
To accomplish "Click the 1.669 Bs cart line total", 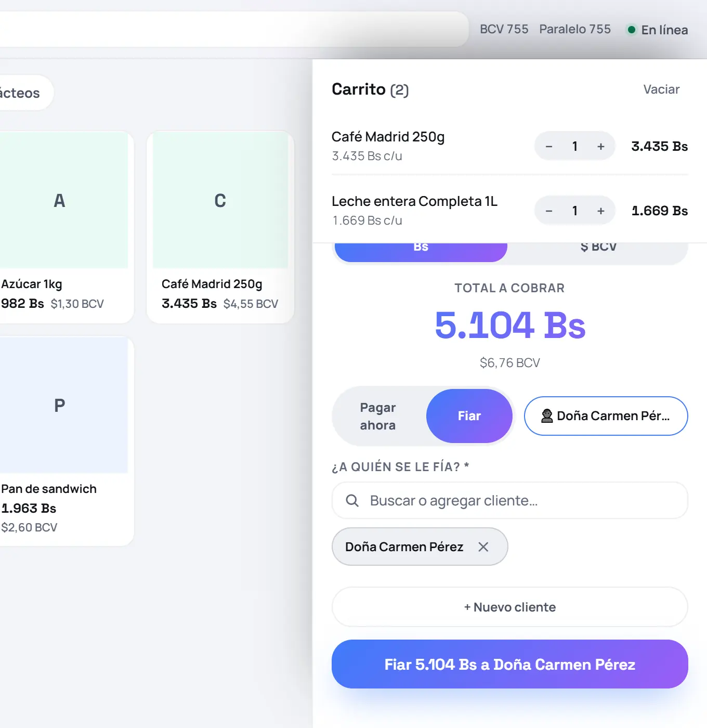I will (x=660, y=211).
